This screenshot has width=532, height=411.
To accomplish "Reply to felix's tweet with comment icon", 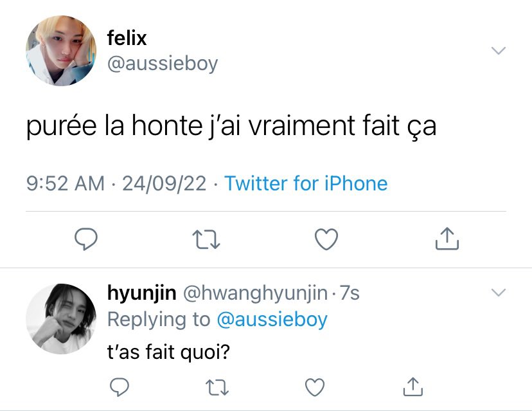I will click(x=86, y=239).
